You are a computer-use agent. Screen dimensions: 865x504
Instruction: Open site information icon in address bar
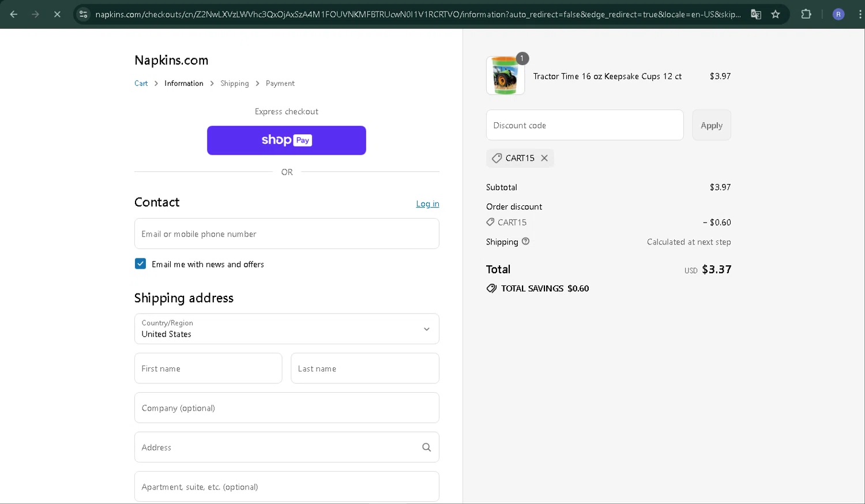[x=84, y=14]
